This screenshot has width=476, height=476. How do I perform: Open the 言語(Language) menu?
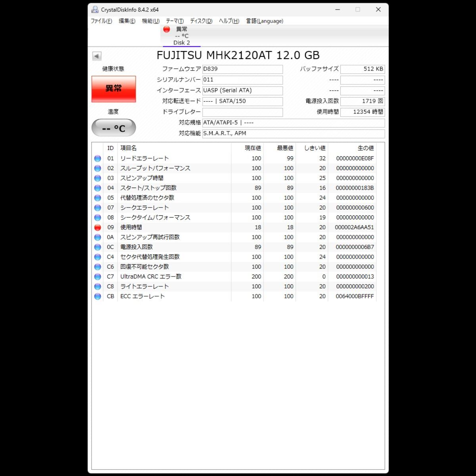pos(265,21)
